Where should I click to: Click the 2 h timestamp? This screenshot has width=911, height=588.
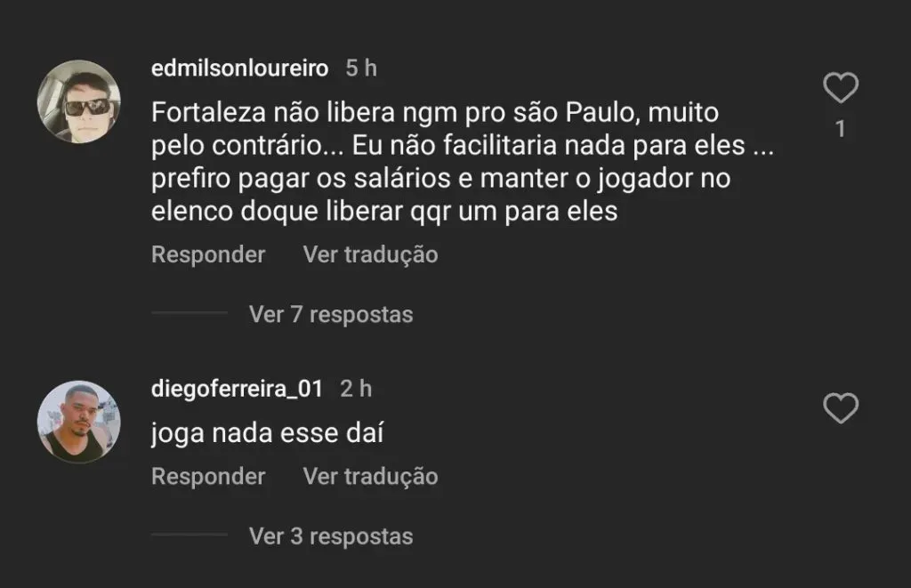point(356,389)
